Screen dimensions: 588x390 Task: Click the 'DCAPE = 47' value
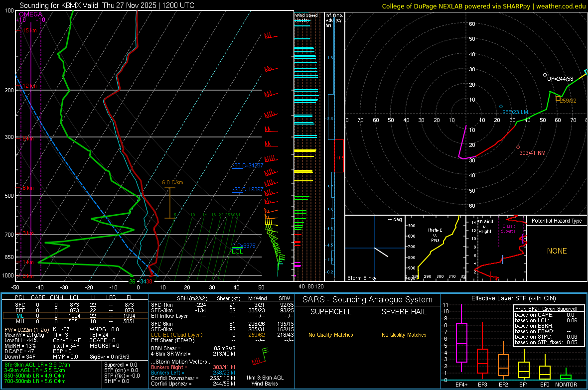pos(19,351)
